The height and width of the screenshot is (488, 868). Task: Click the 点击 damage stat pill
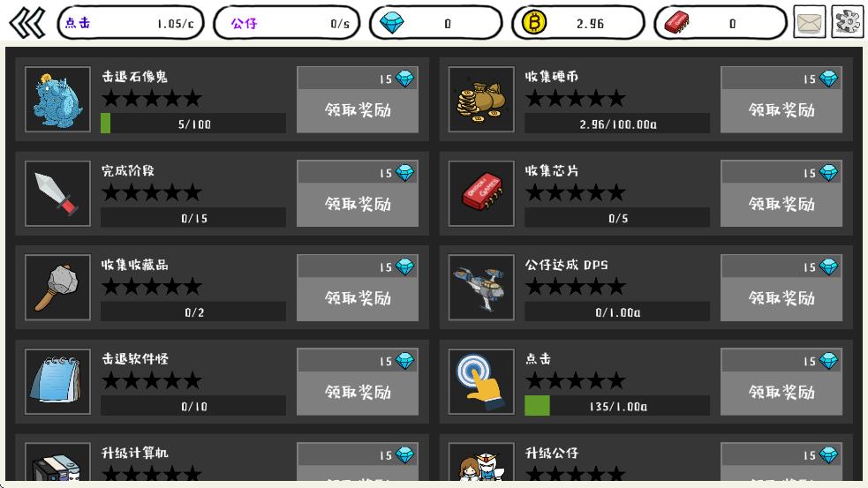click(x=131, y=23)
